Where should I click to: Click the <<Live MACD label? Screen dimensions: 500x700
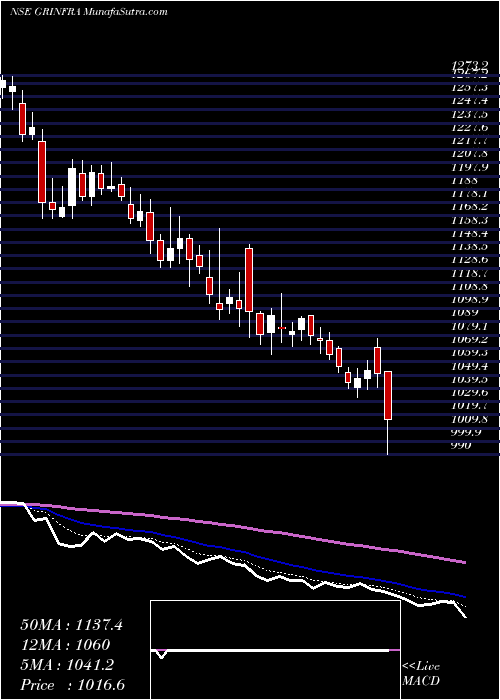421,674
